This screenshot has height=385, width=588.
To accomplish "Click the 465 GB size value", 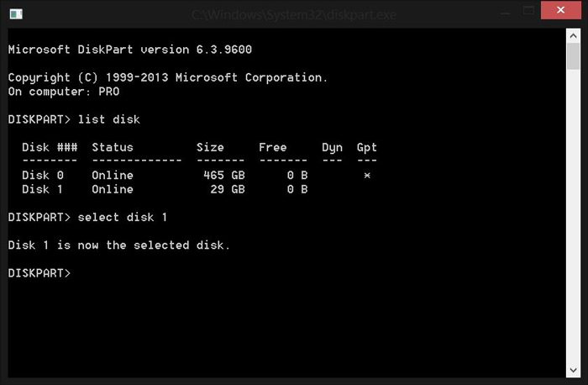I will click(x=223, y=176).
